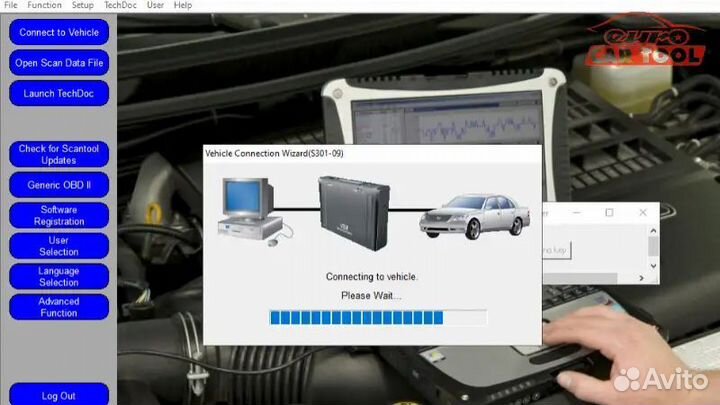The width and height of the screenshot is (720, 405).
Task: Open the File menu
Action: point(10,5)
